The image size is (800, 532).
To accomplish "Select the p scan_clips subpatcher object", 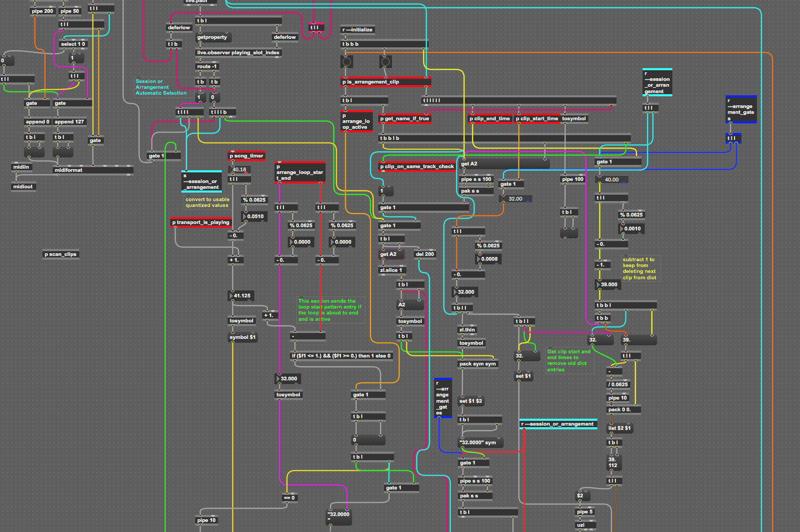I will (x=61, y=254).
